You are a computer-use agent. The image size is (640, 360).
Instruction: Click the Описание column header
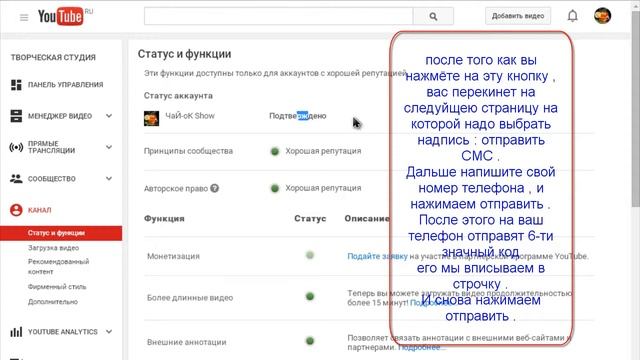pos(367,219)
